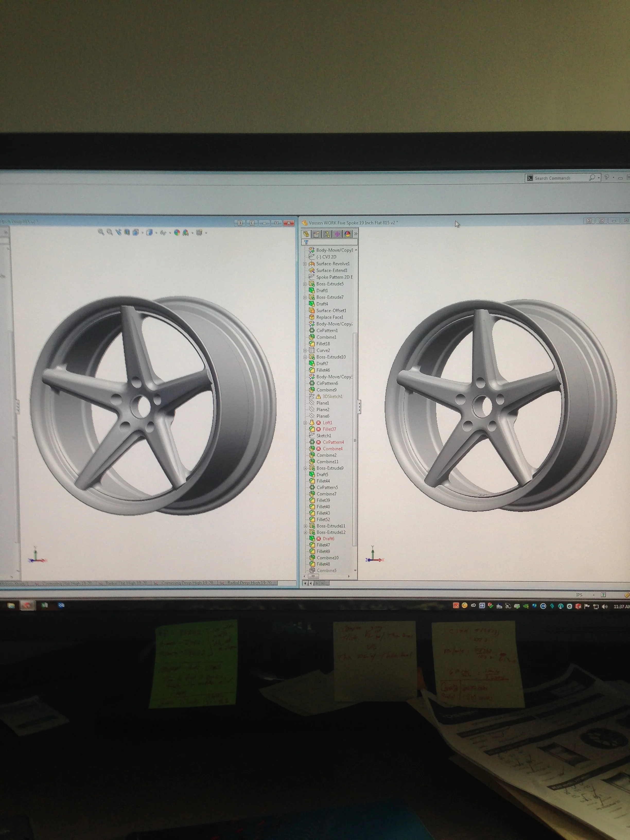Open the Section View tool

(x=127, y=232)
